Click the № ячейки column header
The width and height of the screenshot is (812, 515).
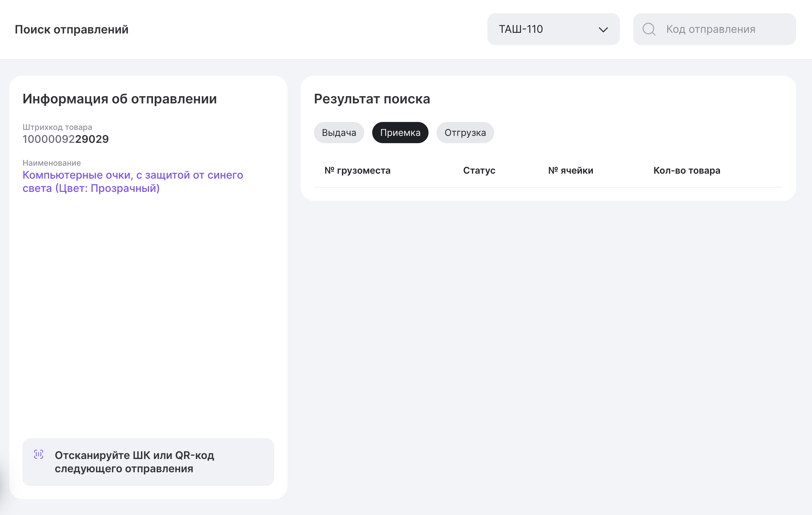570,170
